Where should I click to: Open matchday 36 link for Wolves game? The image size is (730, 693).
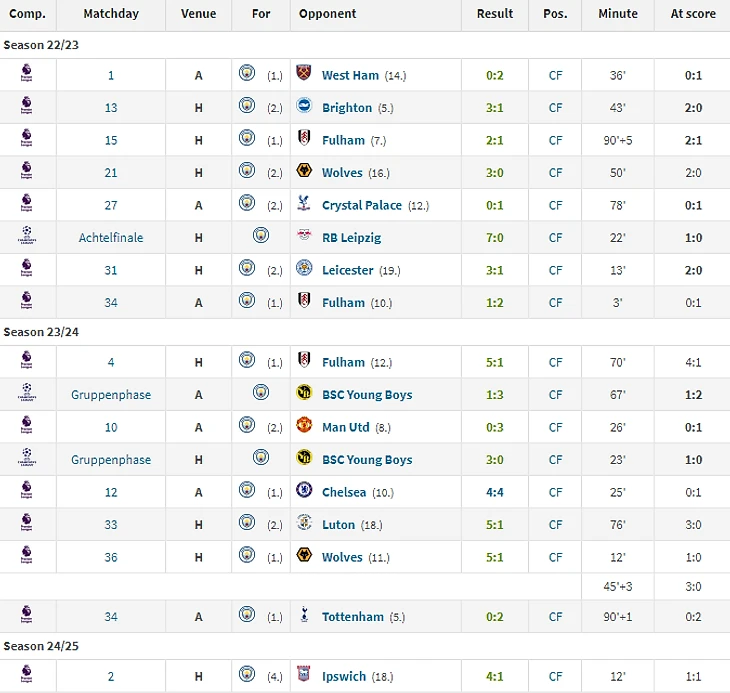(x=111, y=558)
